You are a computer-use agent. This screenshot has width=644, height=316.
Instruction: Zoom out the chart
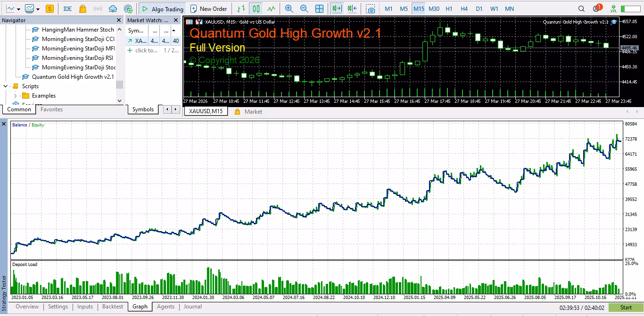(x=304, y=8)
